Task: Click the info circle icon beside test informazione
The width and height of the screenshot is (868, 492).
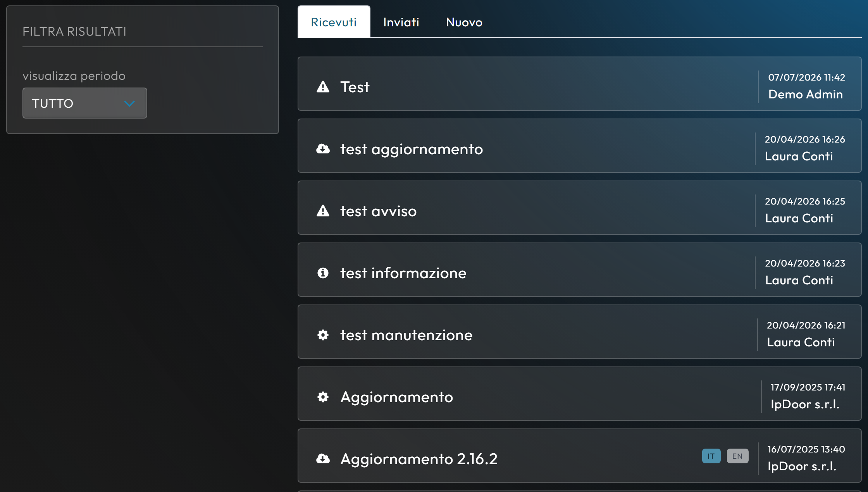Action: coord(323,273)
